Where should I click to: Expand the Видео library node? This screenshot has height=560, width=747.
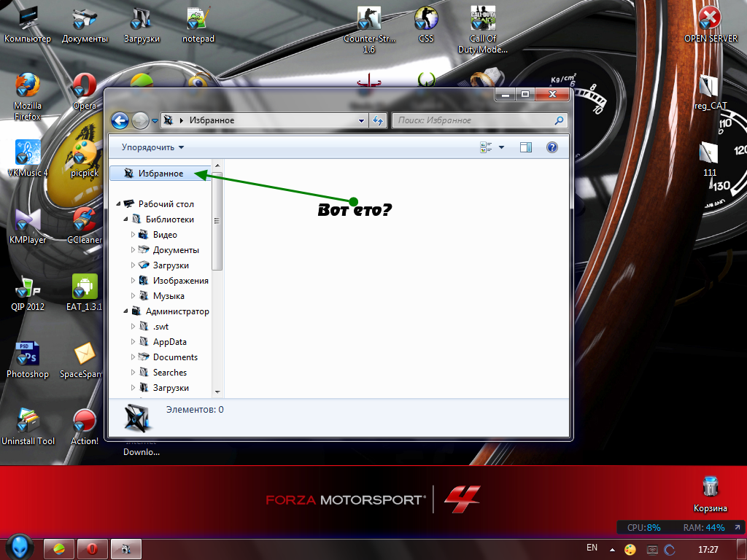click(x=133, y=235)
